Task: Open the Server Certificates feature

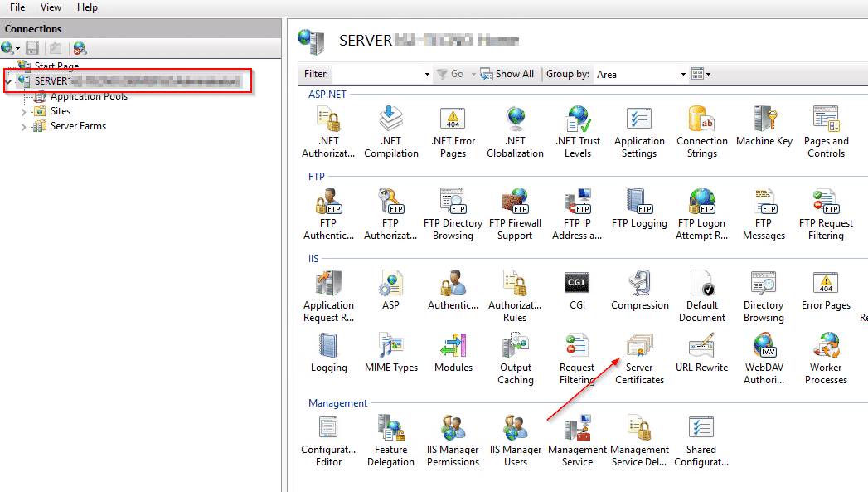Action: tap(639, 358)
